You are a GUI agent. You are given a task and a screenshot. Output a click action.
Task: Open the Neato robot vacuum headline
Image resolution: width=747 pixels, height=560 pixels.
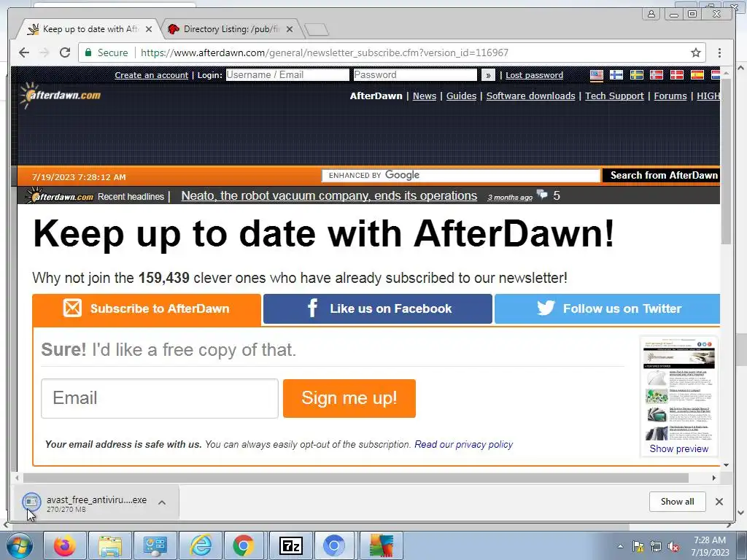[x=329, y=195]
